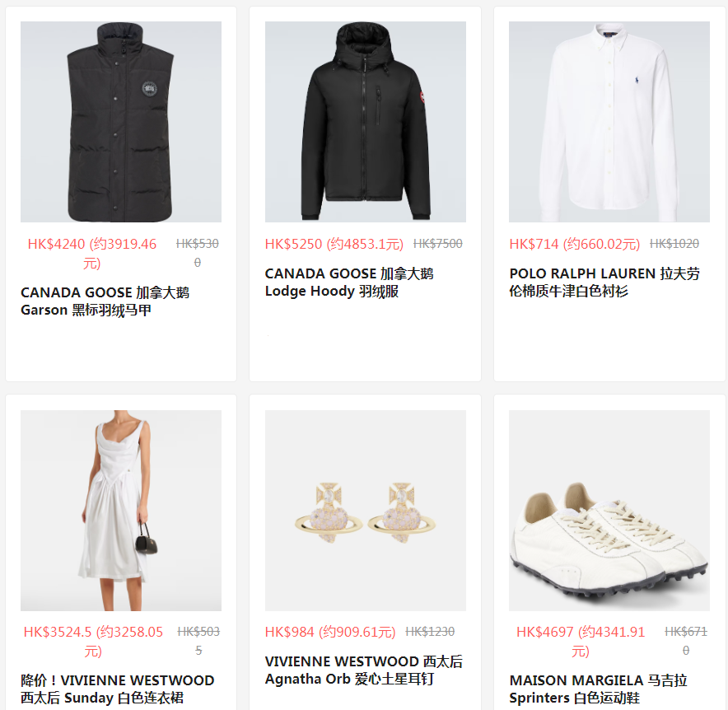Screen dimensions: 728x710
Task: Click the crossed-out HK$1230 original price
Action: pyautogui.click(x=430, y=632)
